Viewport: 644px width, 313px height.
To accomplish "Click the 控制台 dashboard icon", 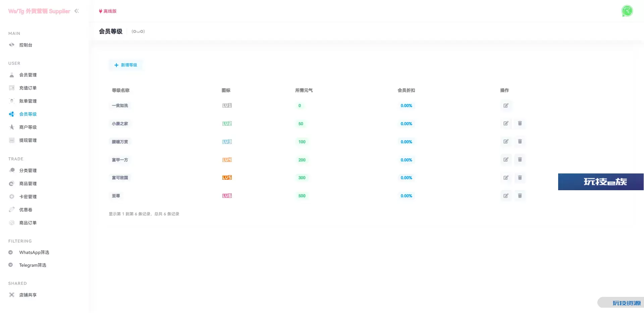I will pos(12,45).
